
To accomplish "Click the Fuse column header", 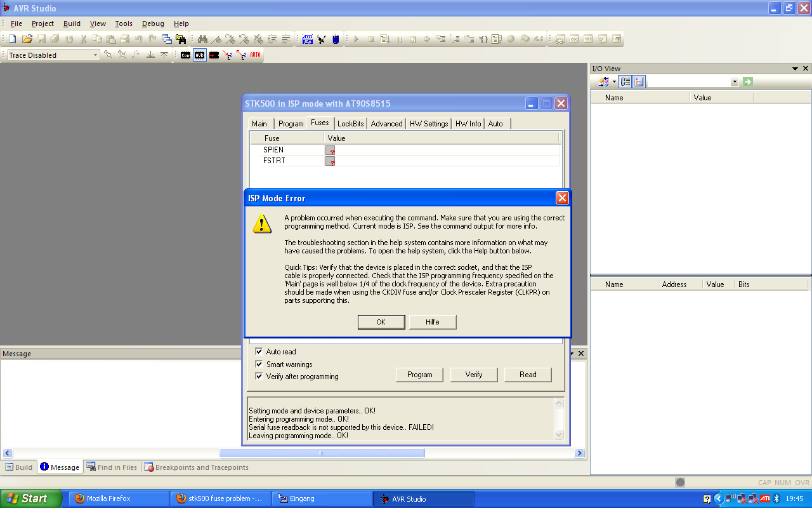I will [x=287, y=138].
